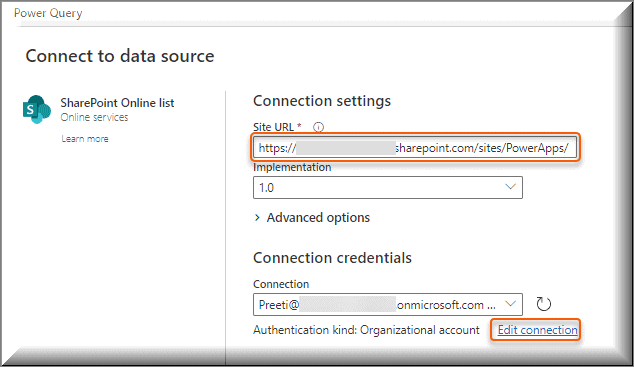Click the 'Connect to data source' heading
634x367 pixels.
click(x=120, y=56)
